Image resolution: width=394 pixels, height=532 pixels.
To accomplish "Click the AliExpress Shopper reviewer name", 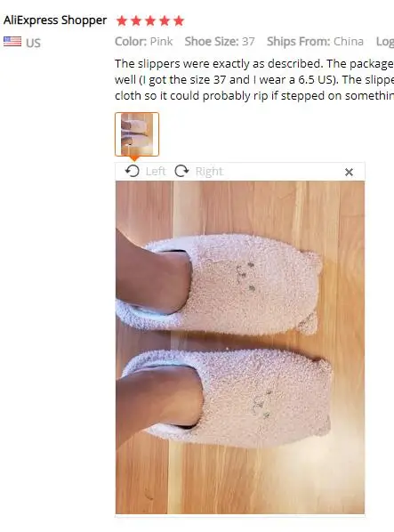I will click(x=55, y=20).
